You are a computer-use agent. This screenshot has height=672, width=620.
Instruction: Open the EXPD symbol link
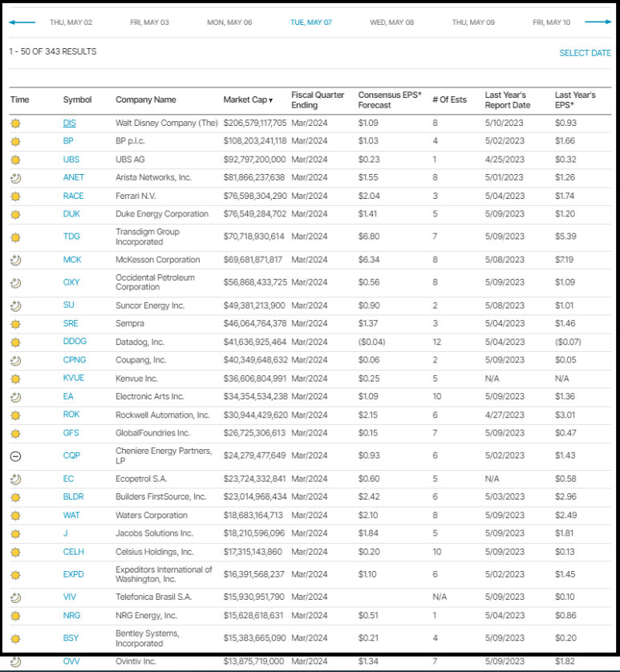pos(73,574)
